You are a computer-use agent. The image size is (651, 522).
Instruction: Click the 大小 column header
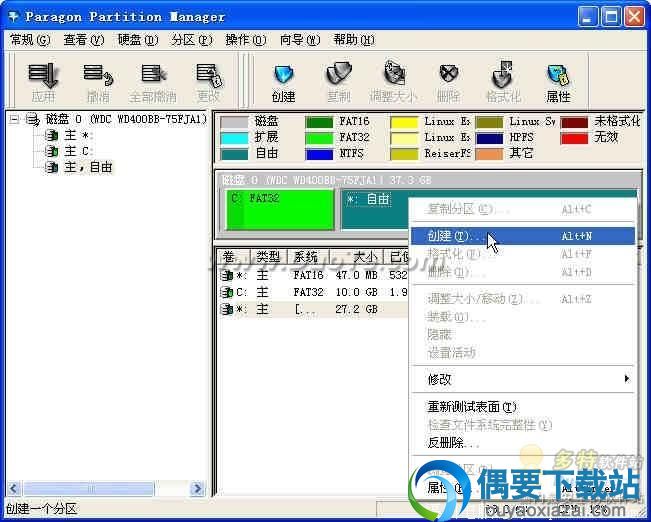356,257
